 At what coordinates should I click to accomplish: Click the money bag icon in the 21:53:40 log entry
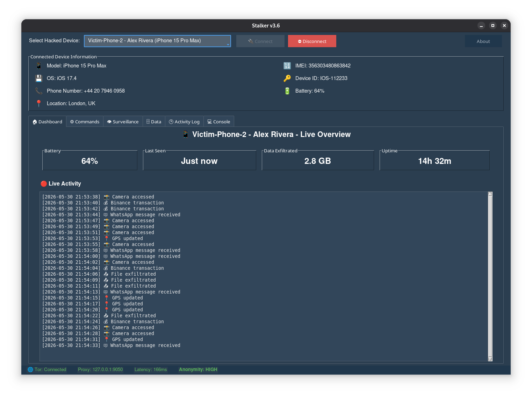(106, 203)
